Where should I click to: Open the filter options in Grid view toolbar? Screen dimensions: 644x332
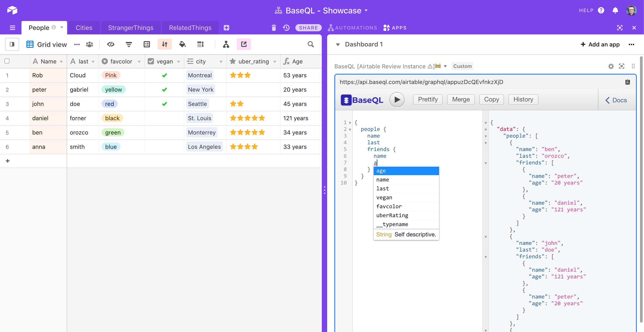[x=129, y=44]
